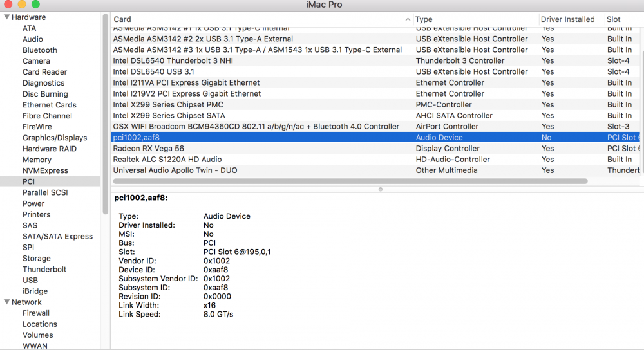The height and width of the screenshot is (350, 644).
Task: Open NVMExpress in the sidebar
Action: (x=45, y=170)
